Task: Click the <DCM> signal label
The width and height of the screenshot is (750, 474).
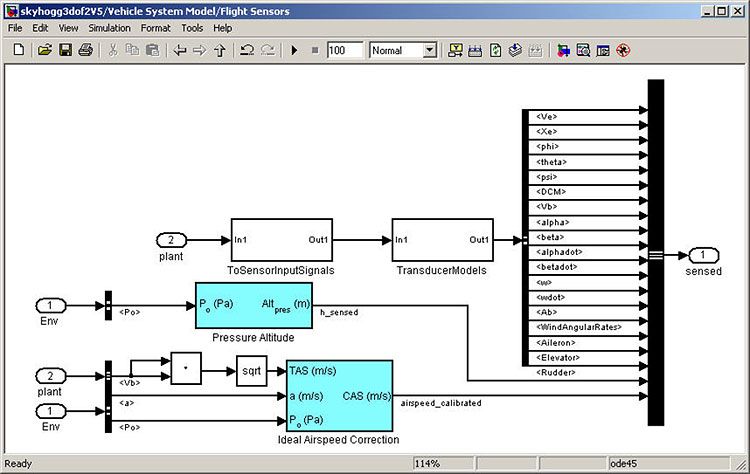Action: (551, 192)
